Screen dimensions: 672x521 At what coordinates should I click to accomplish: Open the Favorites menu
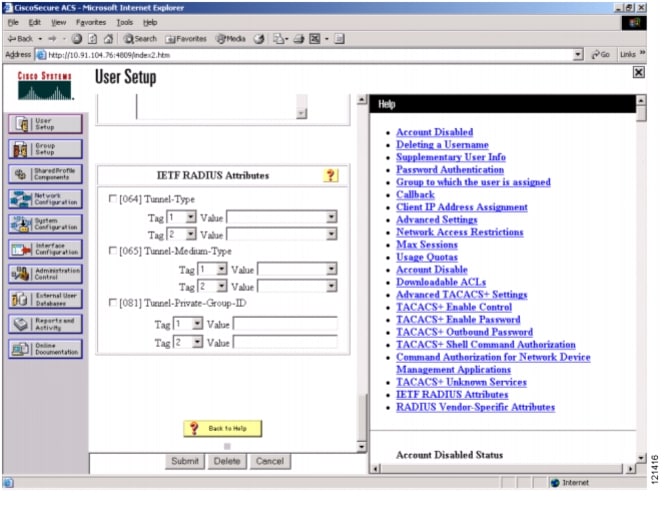[x=90, y=22]
